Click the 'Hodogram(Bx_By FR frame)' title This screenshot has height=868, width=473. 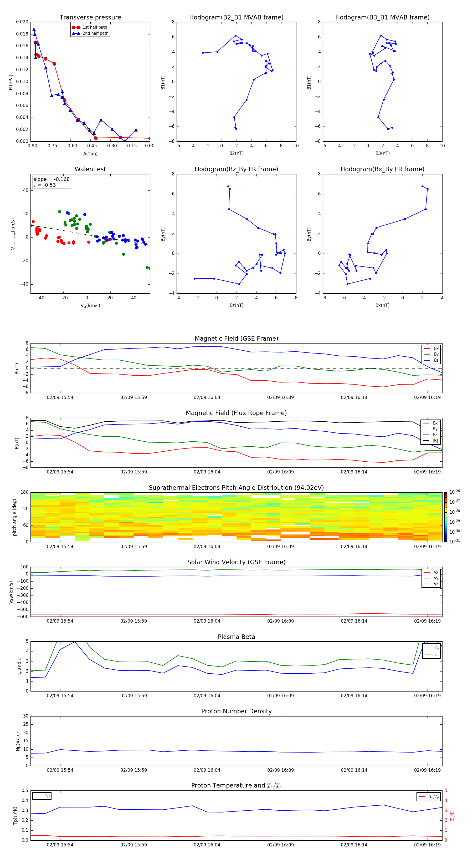click(x=382, y=169)
